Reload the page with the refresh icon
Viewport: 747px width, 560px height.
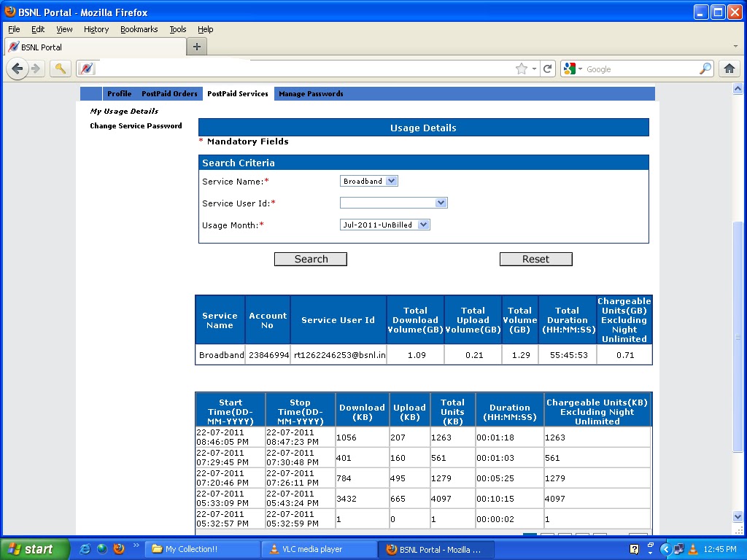[548, 69]
